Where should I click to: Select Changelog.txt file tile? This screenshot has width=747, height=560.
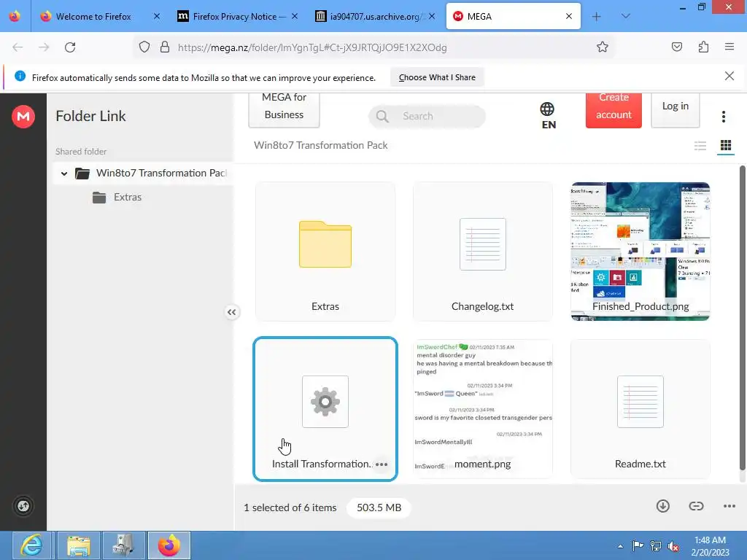[x=483, y=252]
